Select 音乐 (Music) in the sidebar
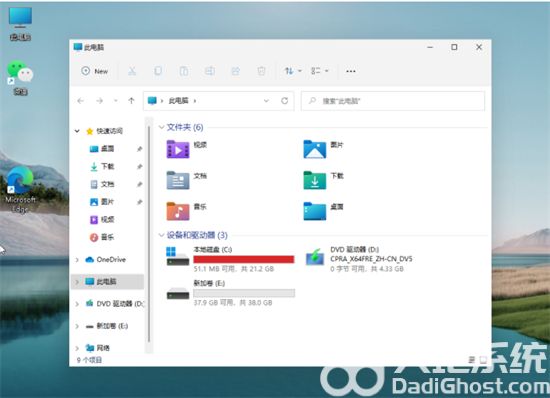Viewport: 550px width, 398px height. point(107,237)
